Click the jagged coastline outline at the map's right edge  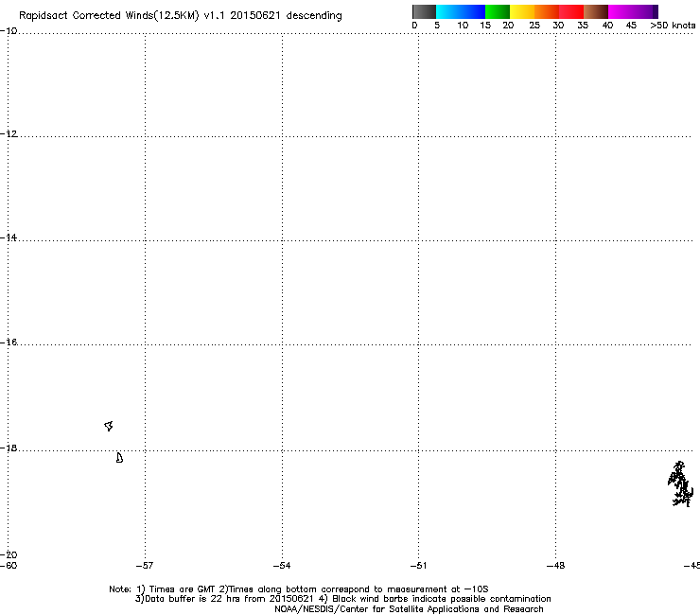point(680,484)
